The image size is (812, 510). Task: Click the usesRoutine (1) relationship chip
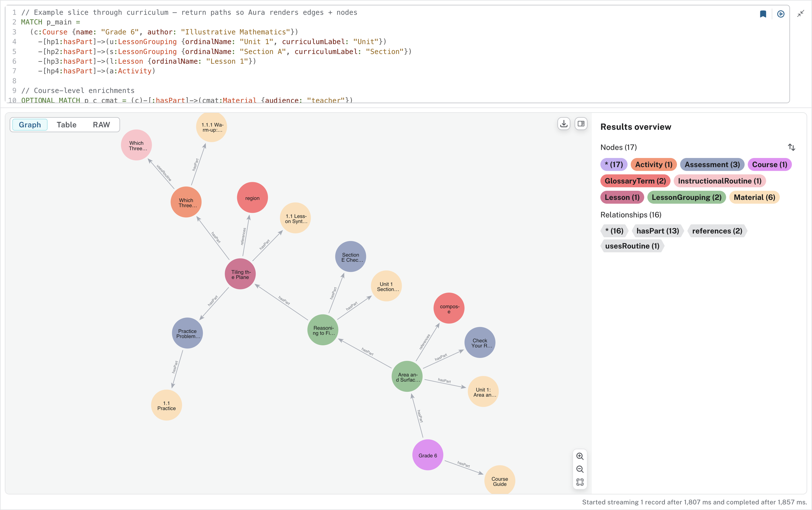click(632, 246)
